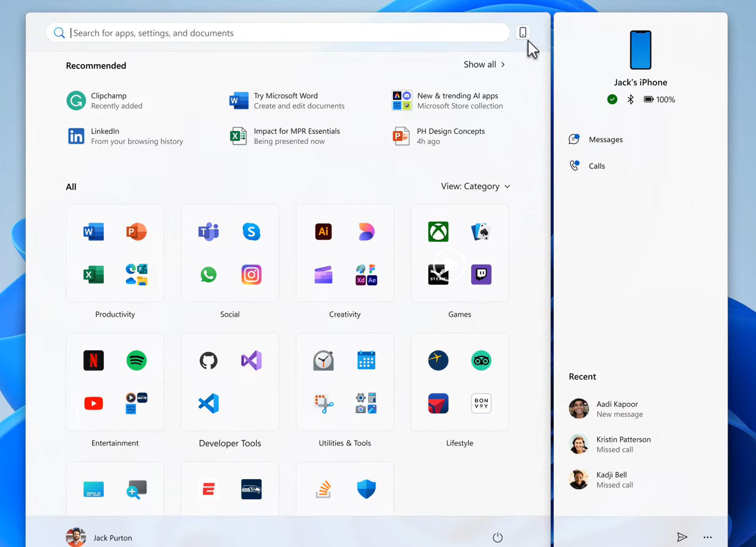Launch YouTube in Entertainment group
This screenshot has width=756, height=547.
coord(93,403)
